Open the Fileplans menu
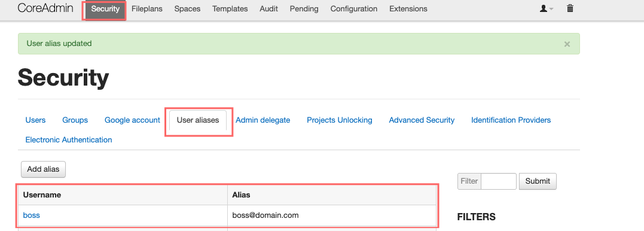This screenshot has height=231, width=644. pos(147,8)
